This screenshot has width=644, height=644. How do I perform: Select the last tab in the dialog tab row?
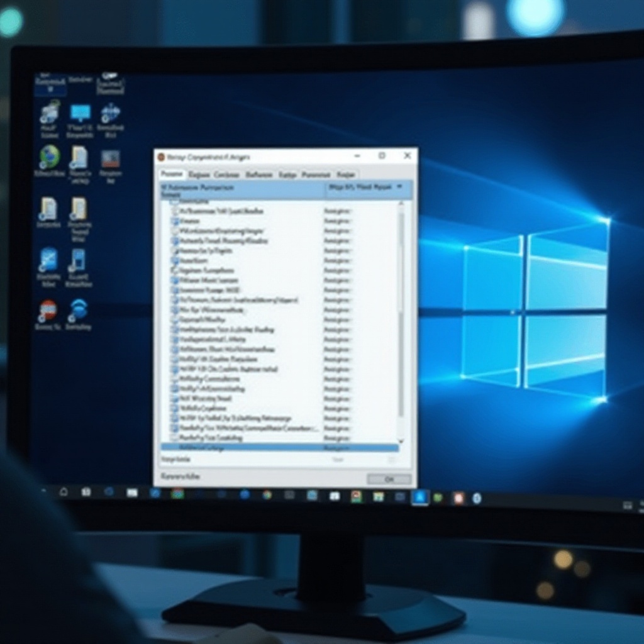(346, 174)
